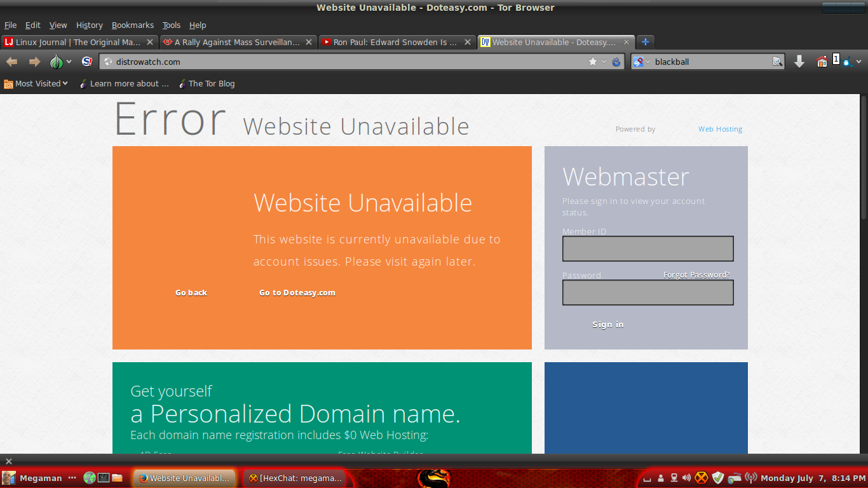Click the Password input field
The image size is (868, 488).
(x=648, y=292)
